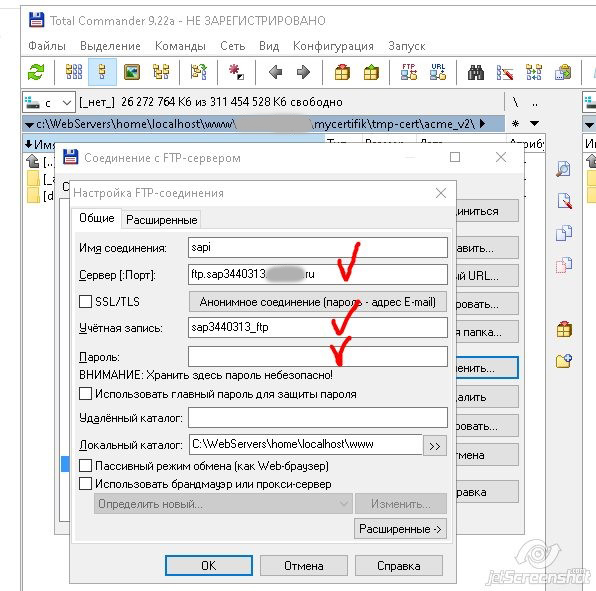Click the green Reread source refresh icon
The width and height of the screenshot is (596, 591).
tap(36, 71)
